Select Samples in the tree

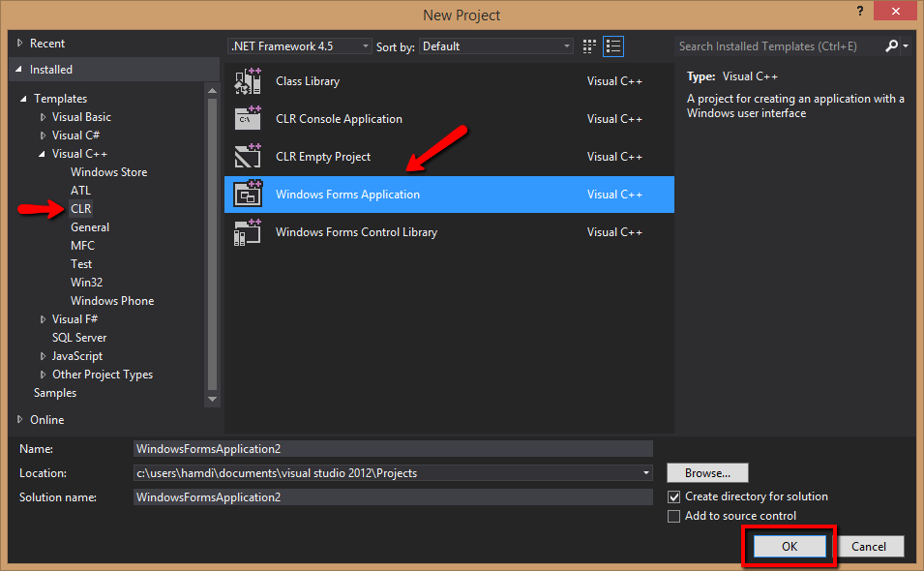click(x=55, y=393)
